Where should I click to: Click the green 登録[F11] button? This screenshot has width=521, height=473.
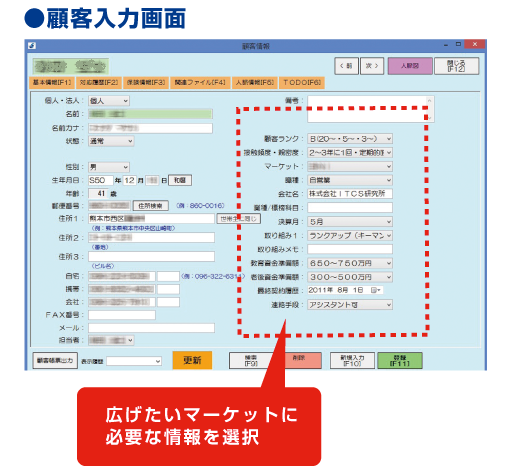[400, 361]
